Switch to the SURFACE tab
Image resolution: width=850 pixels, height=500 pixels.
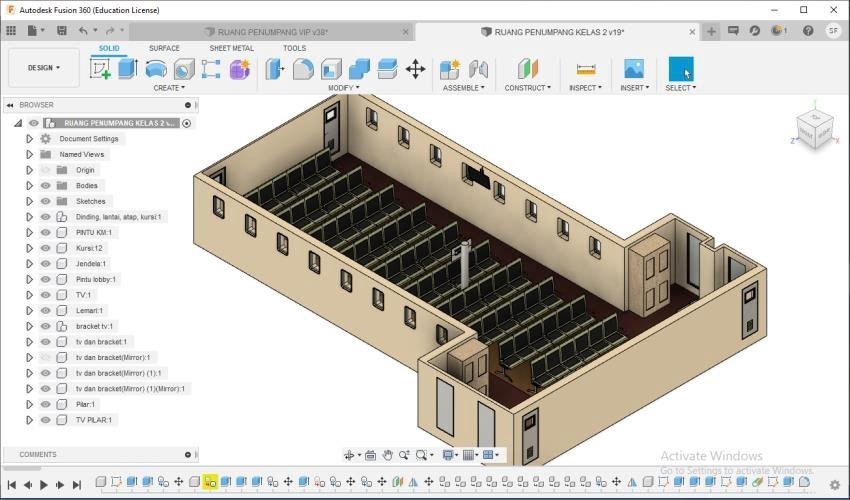coord(164,48)
